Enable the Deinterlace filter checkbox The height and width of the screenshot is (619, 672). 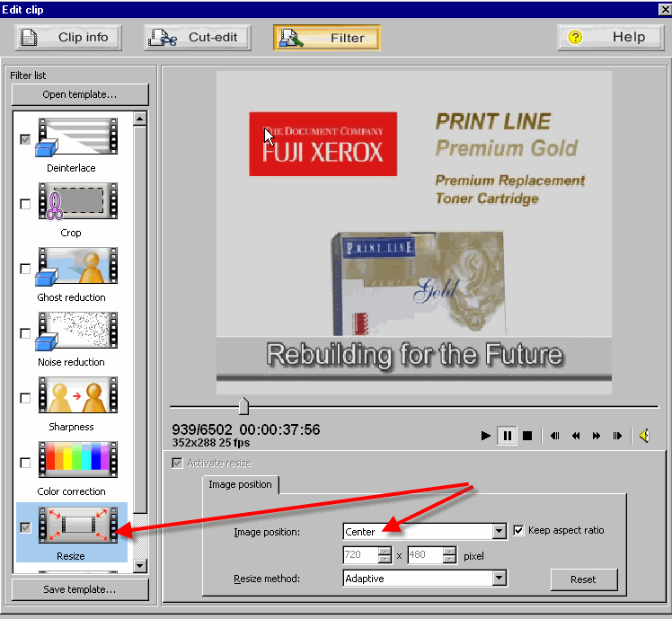(25, 139)
